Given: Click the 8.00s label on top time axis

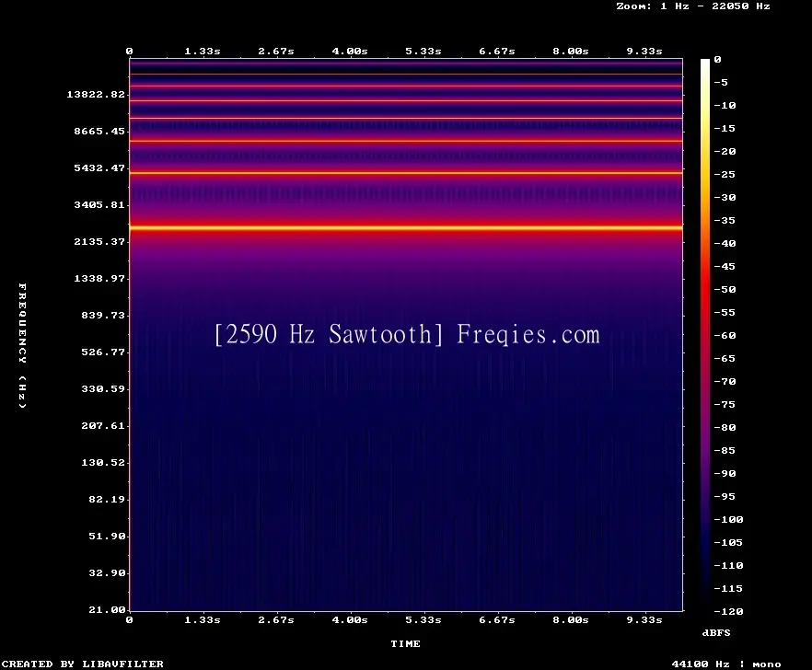Looking at the screenshot, I should [570, 52].
